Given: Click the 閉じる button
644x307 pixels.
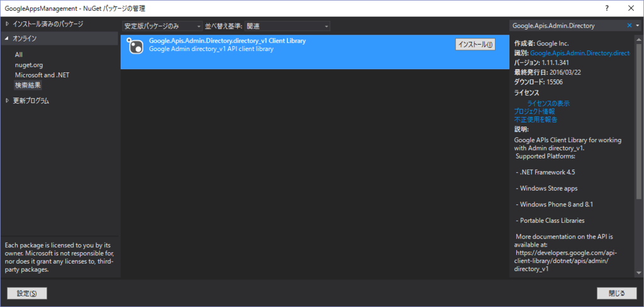Looking at the screenshot, I should point(616,293).
